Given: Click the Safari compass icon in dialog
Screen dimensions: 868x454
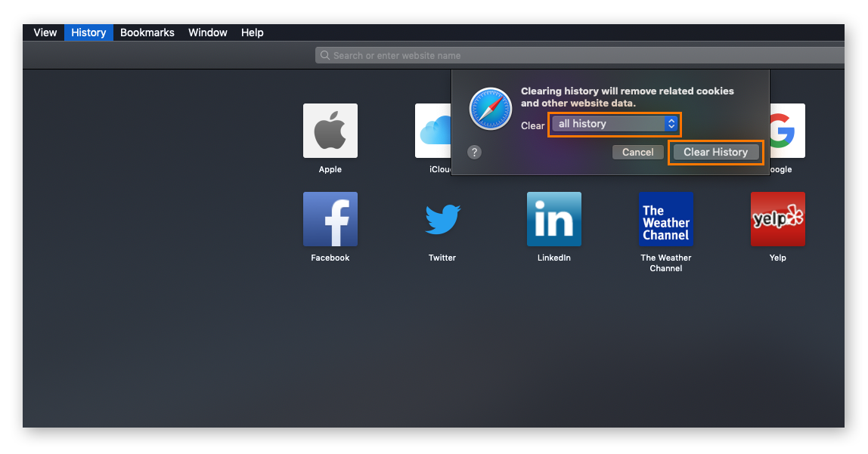Looking at the screenshot, I should click(x=491, y=108).
